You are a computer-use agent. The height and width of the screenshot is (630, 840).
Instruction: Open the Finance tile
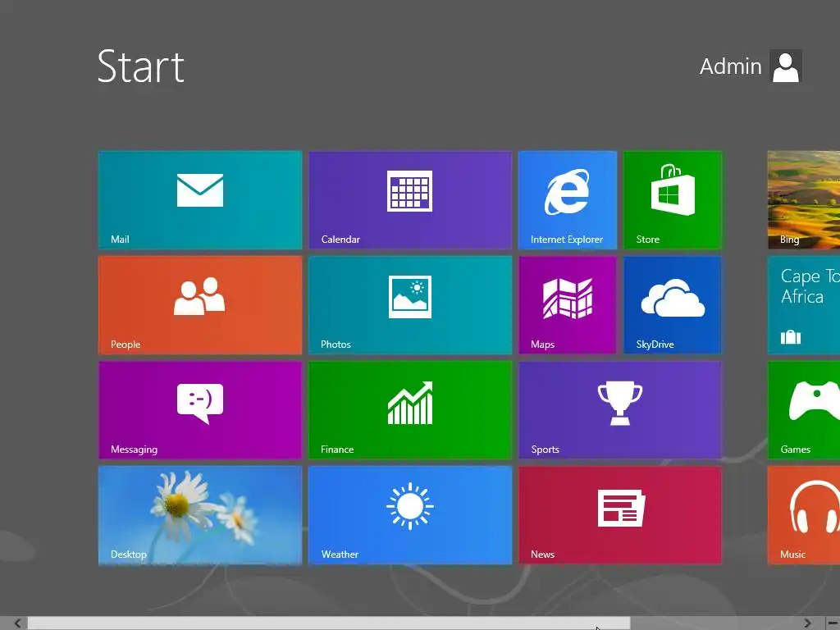point(410,410)
